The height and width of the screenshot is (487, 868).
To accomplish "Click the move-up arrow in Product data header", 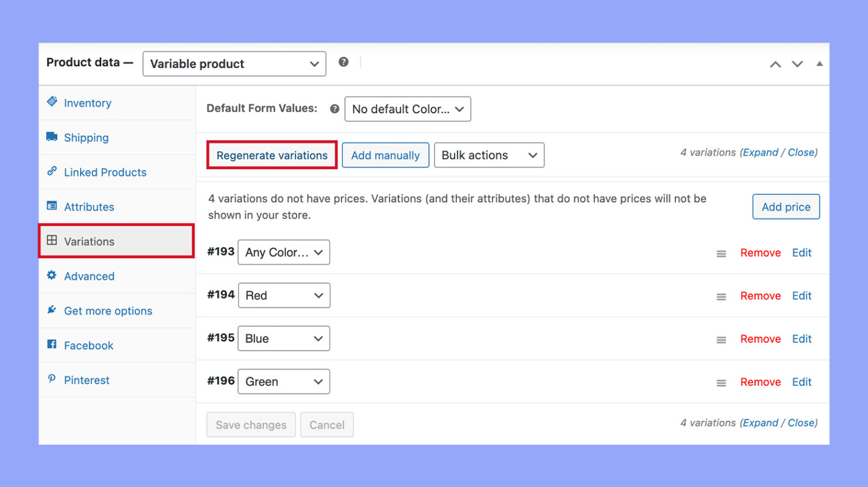I will 775,64.
